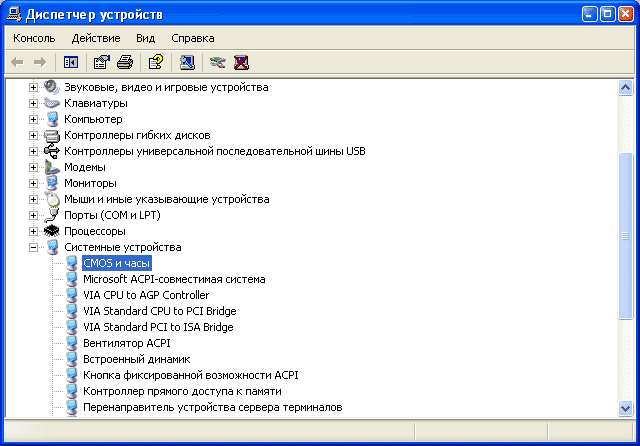The image size is (640, 446).
Task: Collapse the Системные устройства category
Action: click(x=33, y=247)
